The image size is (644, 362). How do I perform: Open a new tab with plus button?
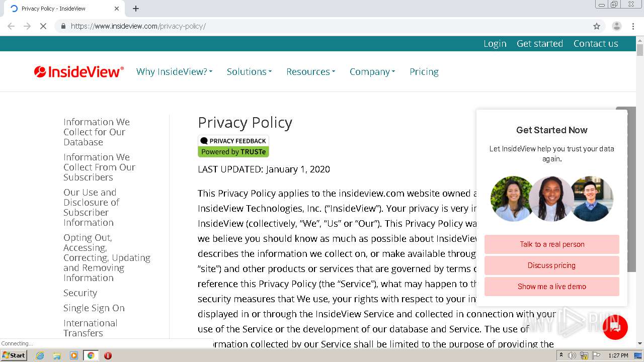point(136,9)
